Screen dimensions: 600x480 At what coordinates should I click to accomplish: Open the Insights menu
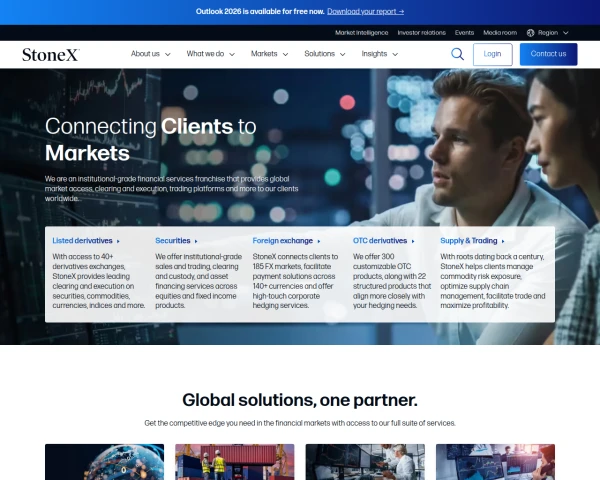(374, 54)
